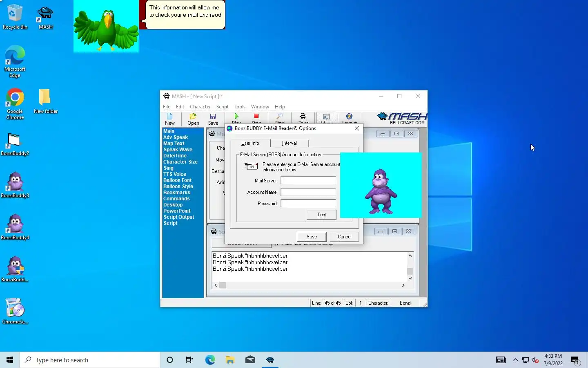The width and height of the screenshot is (588, 368).
Task: Select the BonziBuddy3 desktop icon
Action: coord(15,185)
